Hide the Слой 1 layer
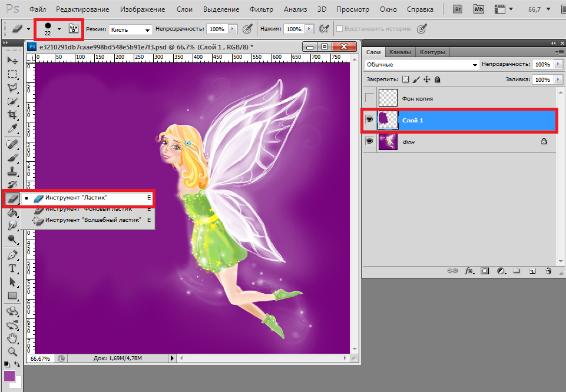566x392 pixels. (x=370, y=119)
